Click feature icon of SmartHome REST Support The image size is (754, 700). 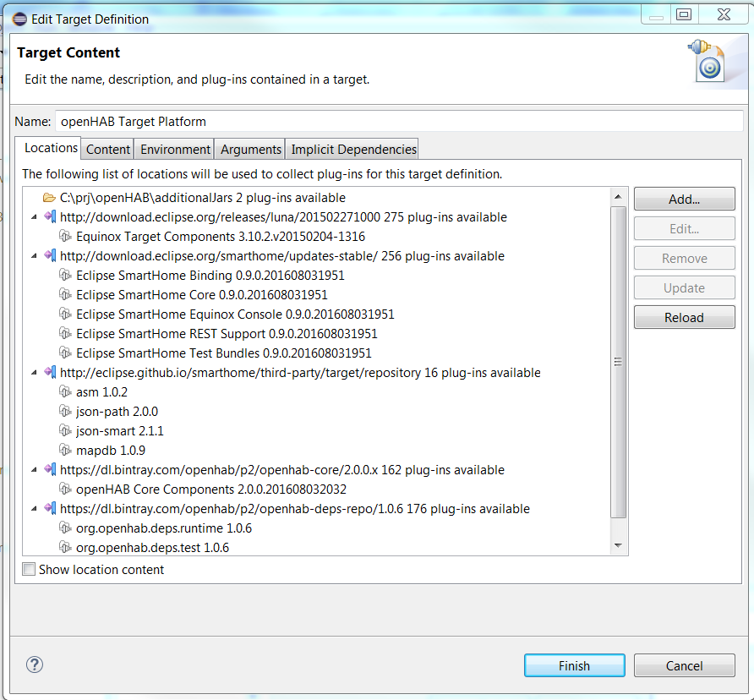tap(65, 333)
